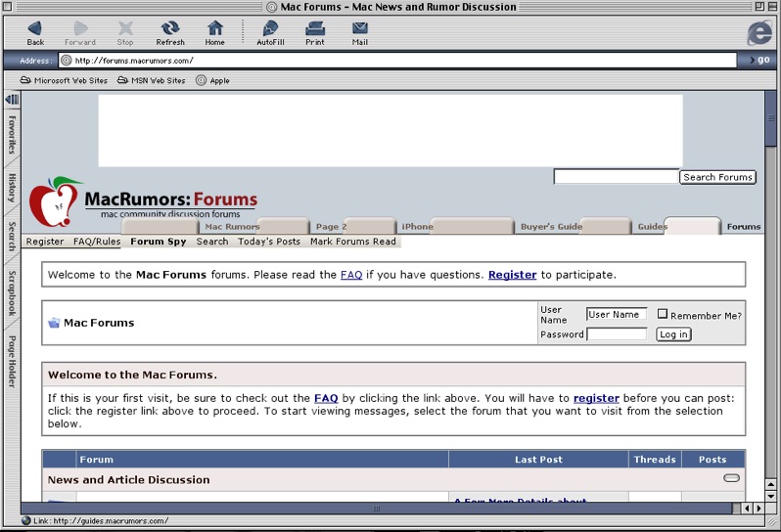Open the FAQ link in the welcome banner
This screenshot has height=532, width=781.
tap(351, 275)
